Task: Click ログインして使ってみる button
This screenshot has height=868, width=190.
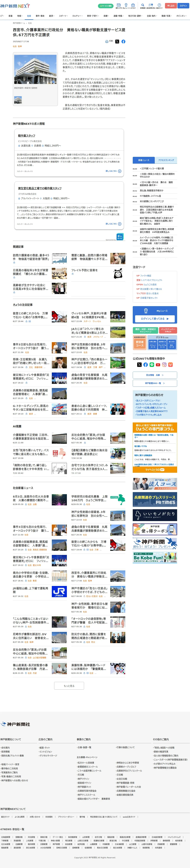Action: 155,318
